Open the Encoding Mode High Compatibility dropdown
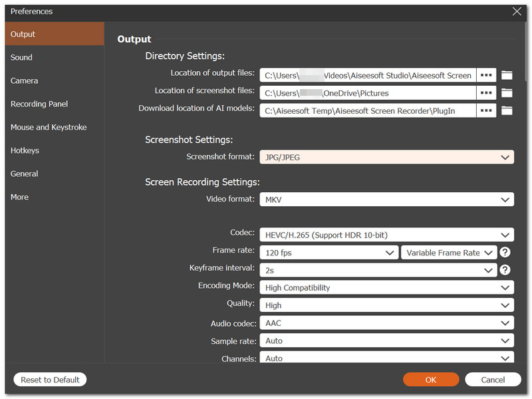 tap(387, 288)
